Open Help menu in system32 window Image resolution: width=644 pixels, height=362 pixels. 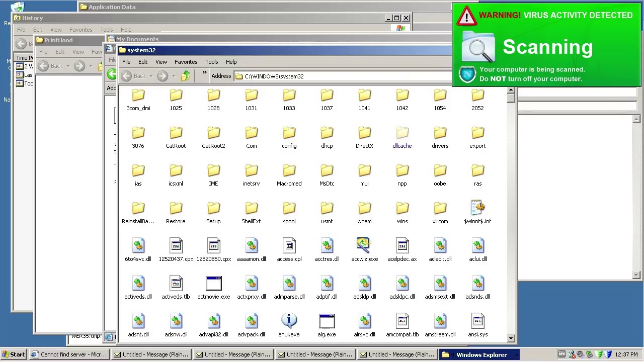point(231,62)
